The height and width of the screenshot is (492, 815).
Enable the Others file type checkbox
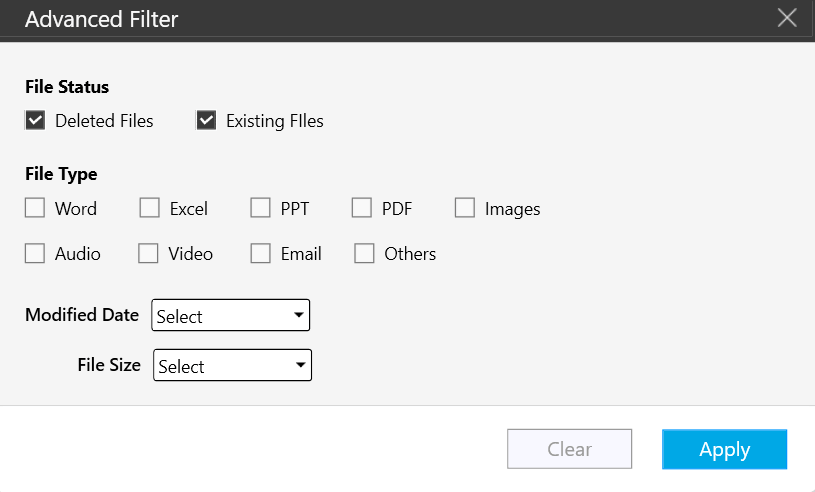364,254
